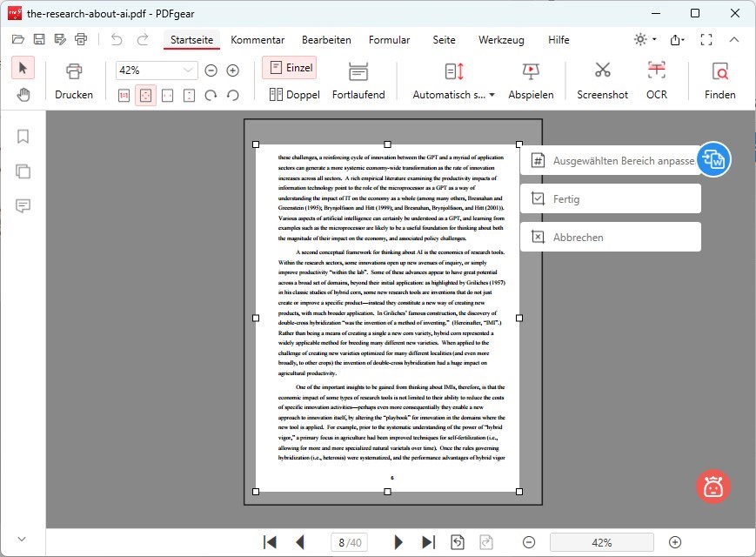Click the red chatbot assistant icon
756x557 pixels.
point(713,487)
